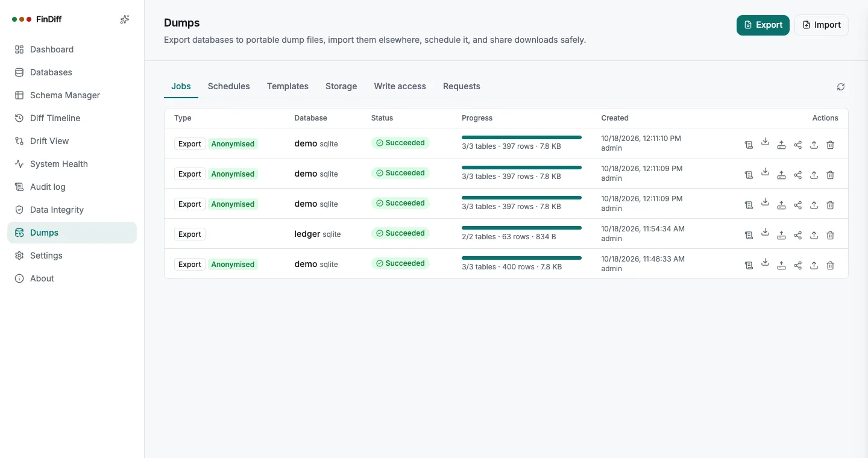The height and width of the screenshot is (458, 868).
Task: Go to Data Integrity
Action: (x=72, y=210)
